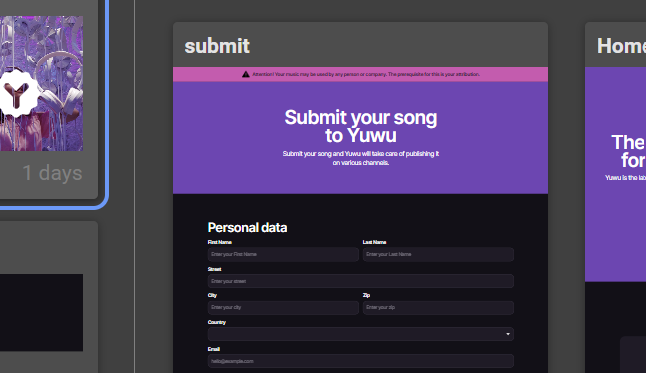The height and width of the screenshot is (373, 646).
Task: Click the 'First Name' field label
Action: (x=220, y=242)
